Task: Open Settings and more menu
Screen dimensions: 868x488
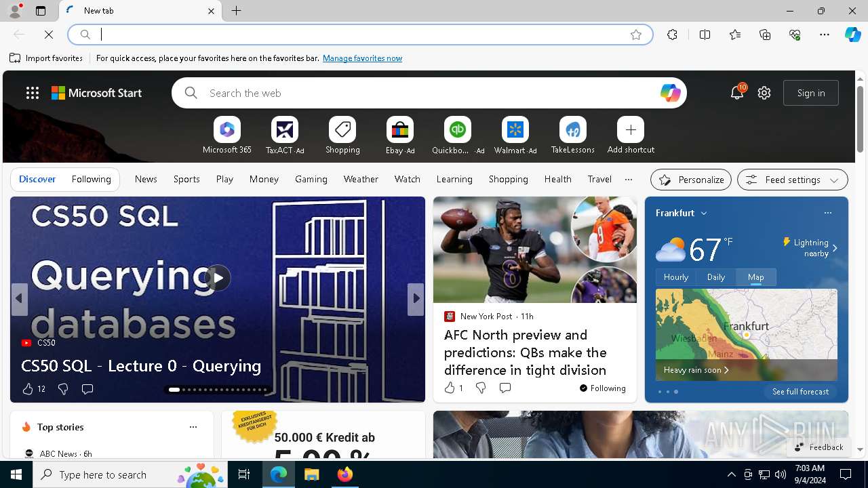Action: pyautogui.click(x=825, y=35)
